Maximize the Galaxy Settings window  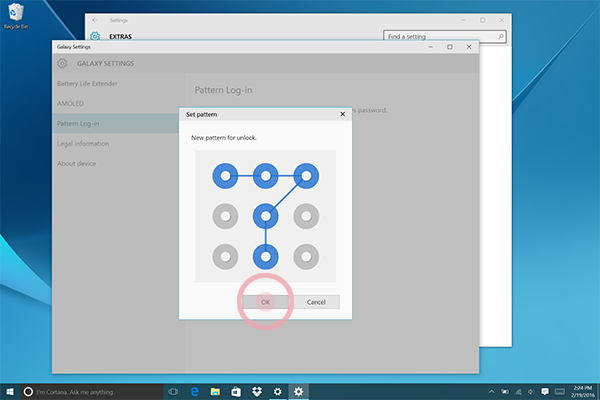[x=450, y=47]
